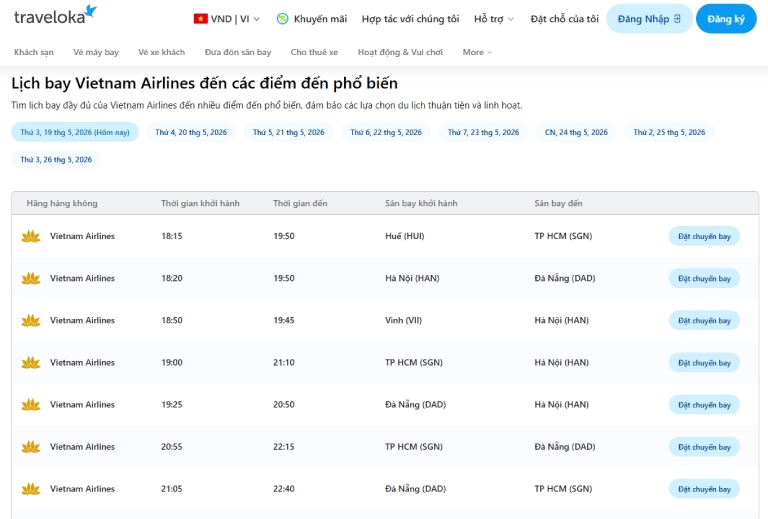Click the Đăng ký register button
Image resolution: width=768 pixels, height=519 pixels.
click(x=726, y=19)
